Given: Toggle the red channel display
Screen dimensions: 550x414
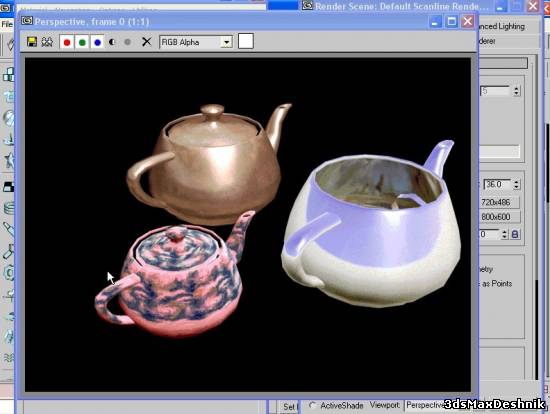Looking at the screenshot, I should click(67, 42).
